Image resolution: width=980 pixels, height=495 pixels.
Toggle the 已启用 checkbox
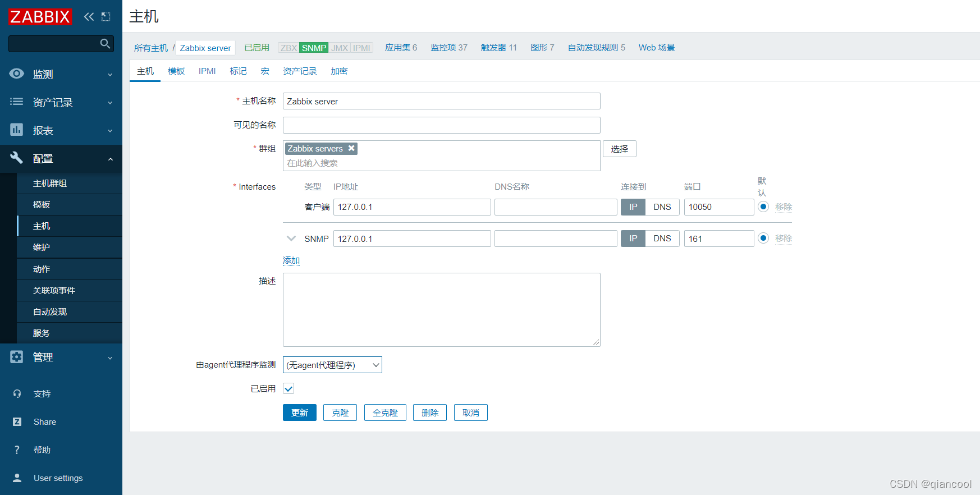[288, 388]
